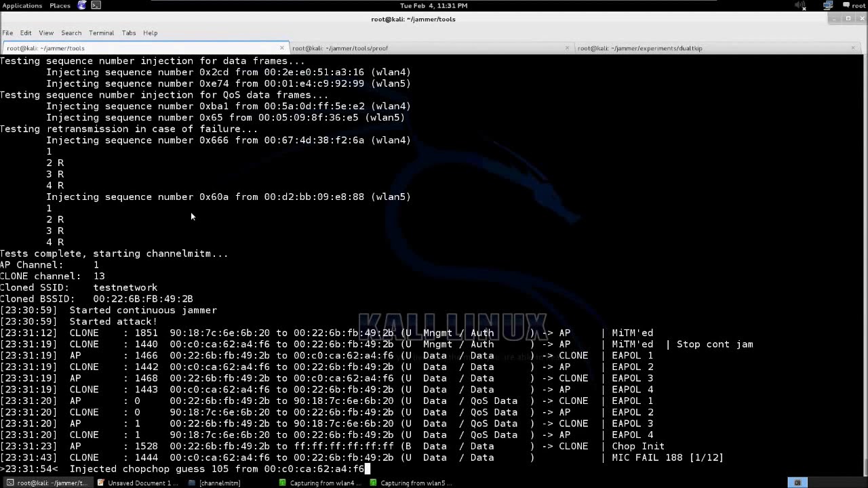The image size is (868, 488).
Task: Open the Search menu
Action: tap(71, 33)
